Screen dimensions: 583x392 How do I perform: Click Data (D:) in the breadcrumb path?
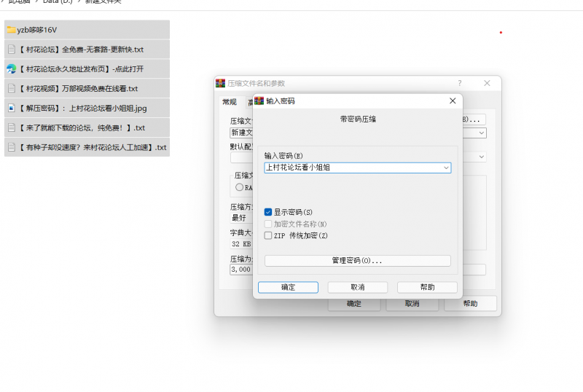point(54,1)
